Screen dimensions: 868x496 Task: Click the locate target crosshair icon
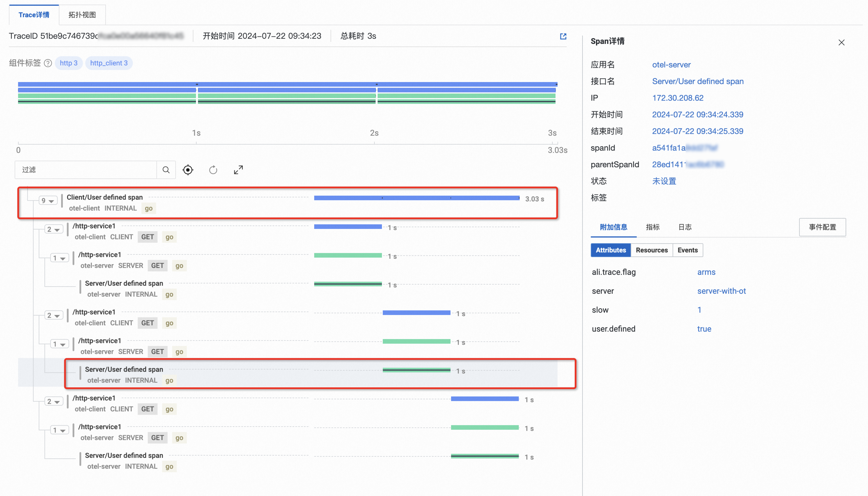(x=188, y=170)
